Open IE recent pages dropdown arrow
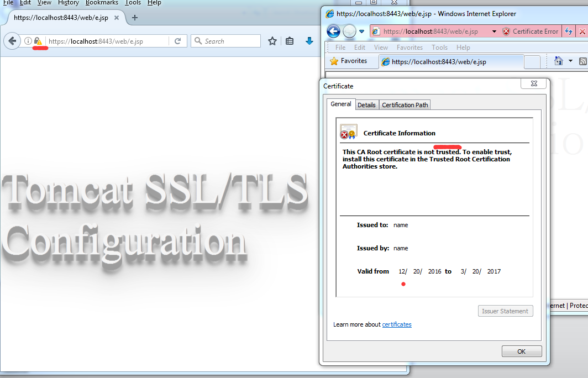The width and height of the screenshot is (588, 378). [361, 32]
